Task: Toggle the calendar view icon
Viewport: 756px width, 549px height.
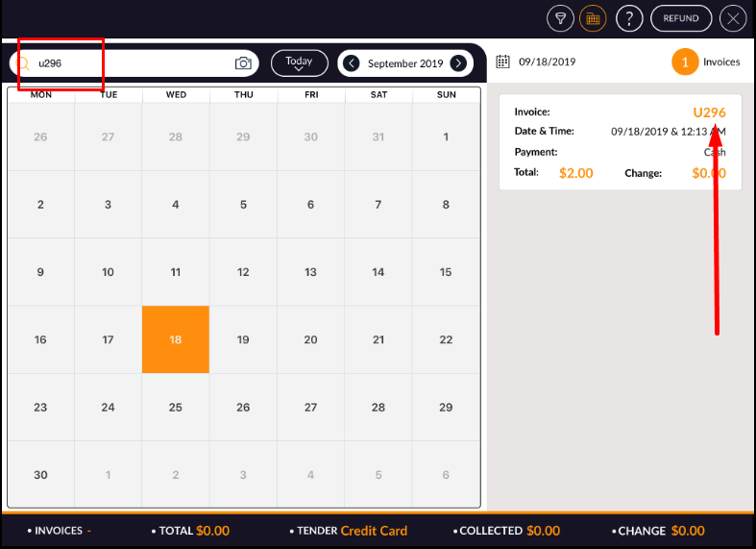Action: click(593, 18)
